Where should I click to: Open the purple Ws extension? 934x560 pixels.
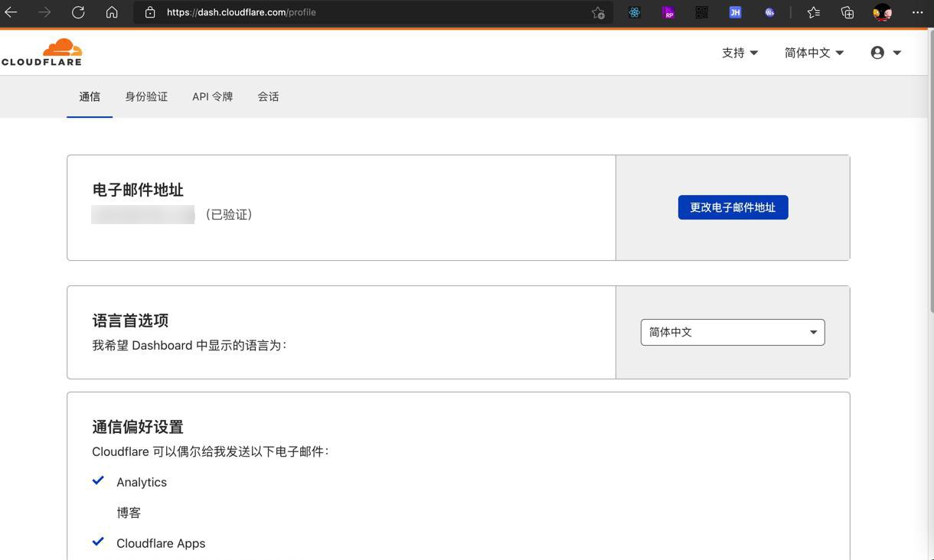[769, 12]
